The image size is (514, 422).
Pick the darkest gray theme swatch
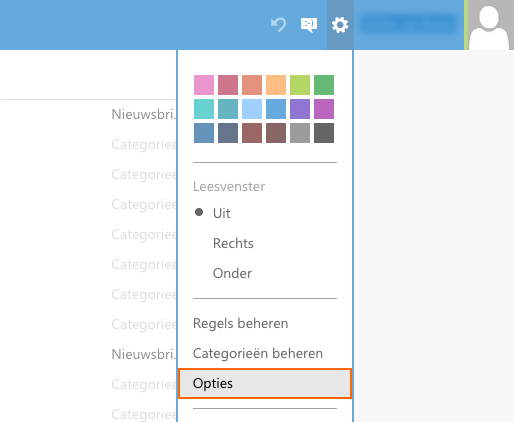(324, 133)
